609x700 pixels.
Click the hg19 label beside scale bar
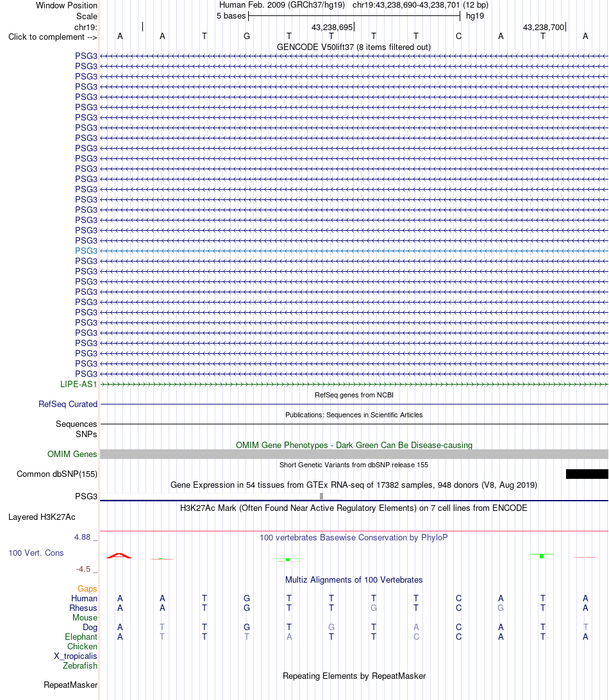[x=474, y=16]
